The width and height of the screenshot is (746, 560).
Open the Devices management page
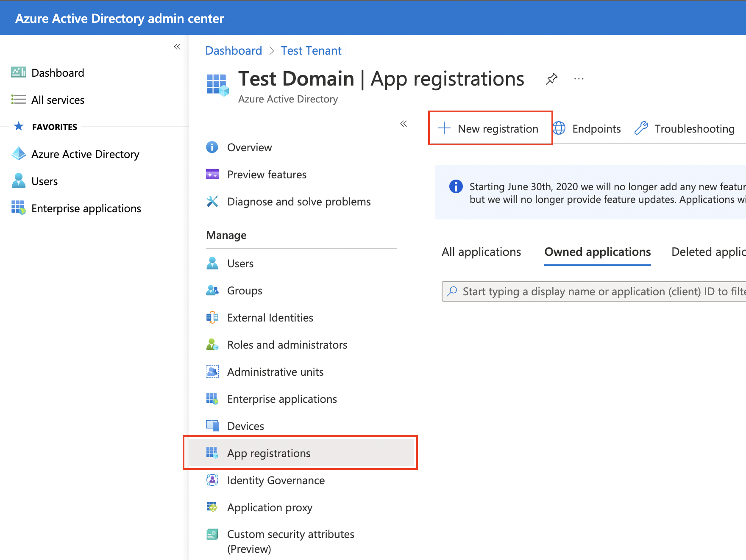[246, 426]
